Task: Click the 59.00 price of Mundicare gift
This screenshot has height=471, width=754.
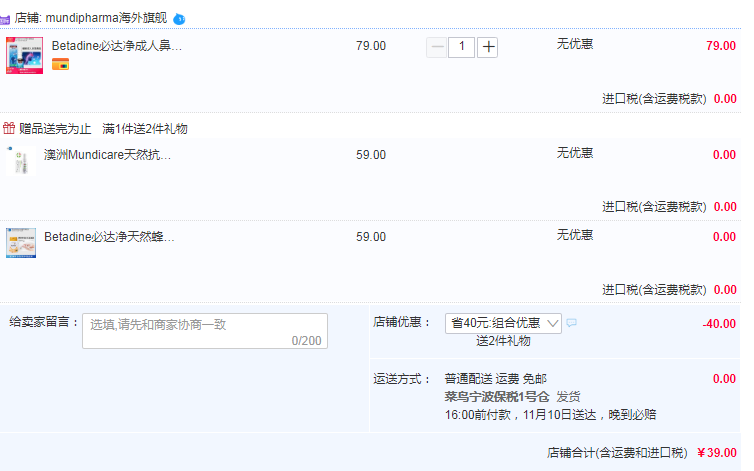Action: (x=371, y=155)
